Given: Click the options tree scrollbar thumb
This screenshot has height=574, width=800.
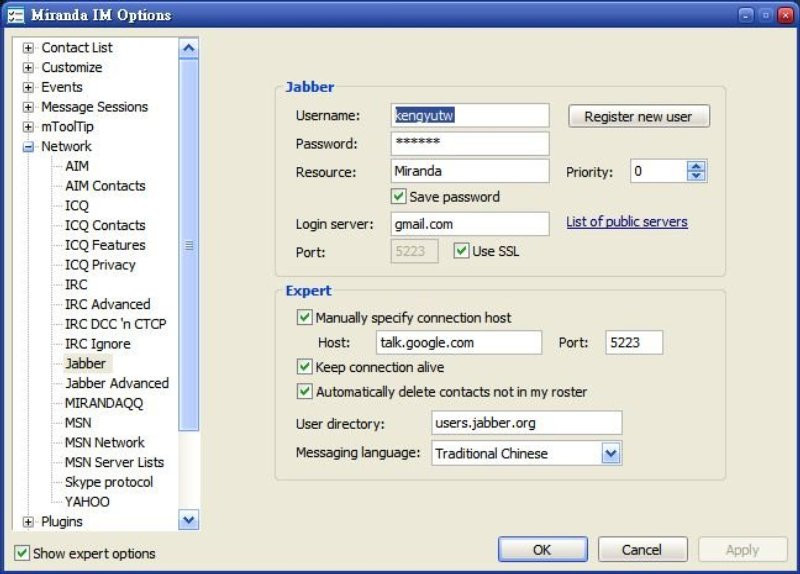Looking at the screenshot, I should (x=189, y=245).
